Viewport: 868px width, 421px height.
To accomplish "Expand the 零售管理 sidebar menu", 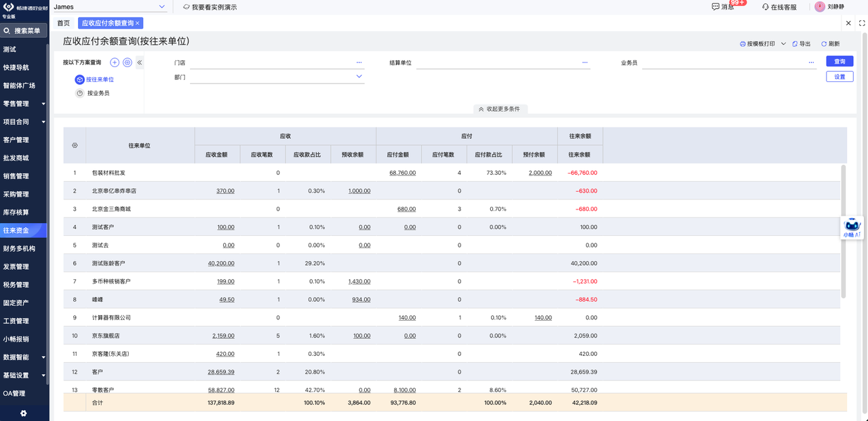I will click(43, 104).
